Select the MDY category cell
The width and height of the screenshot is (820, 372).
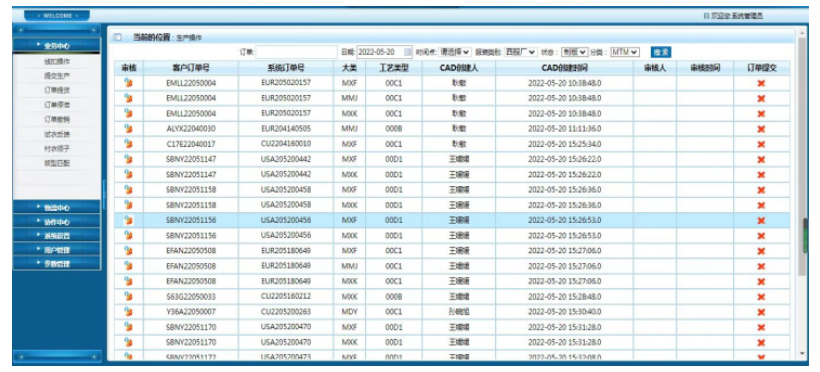pyautogui.click(x=349, y=312)
